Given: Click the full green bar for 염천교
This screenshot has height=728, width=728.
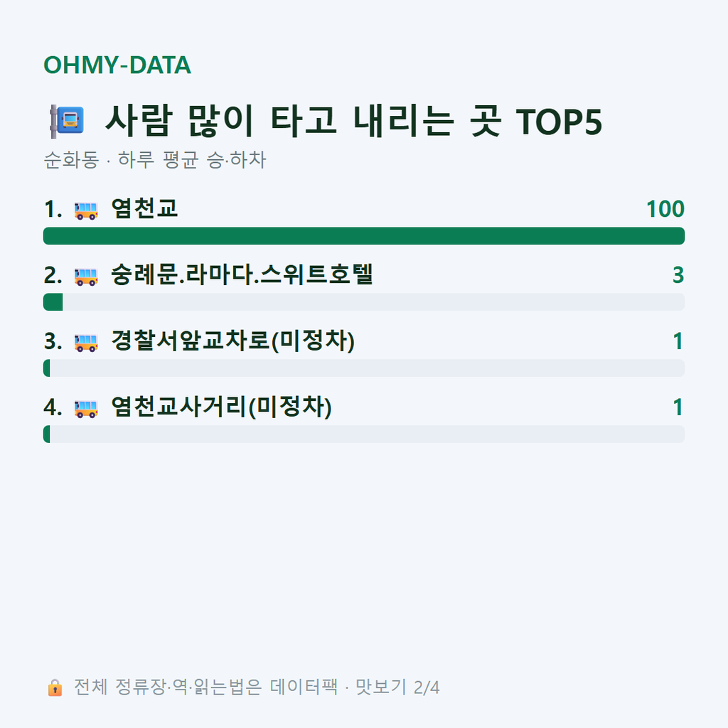Looking at the screenshot, I should click(x=364, y=236).
